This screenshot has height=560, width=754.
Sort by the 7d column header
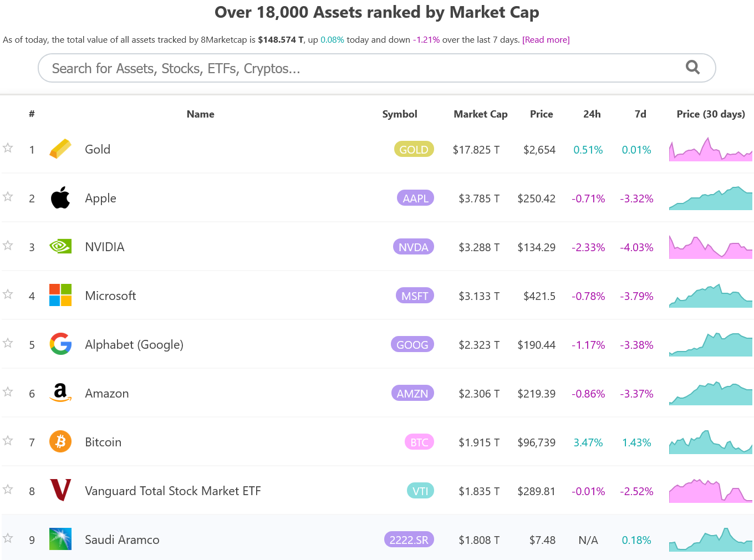coord(640,114)
